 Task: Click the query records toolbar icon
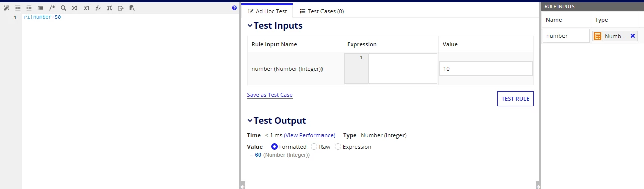tap(132, 8)
